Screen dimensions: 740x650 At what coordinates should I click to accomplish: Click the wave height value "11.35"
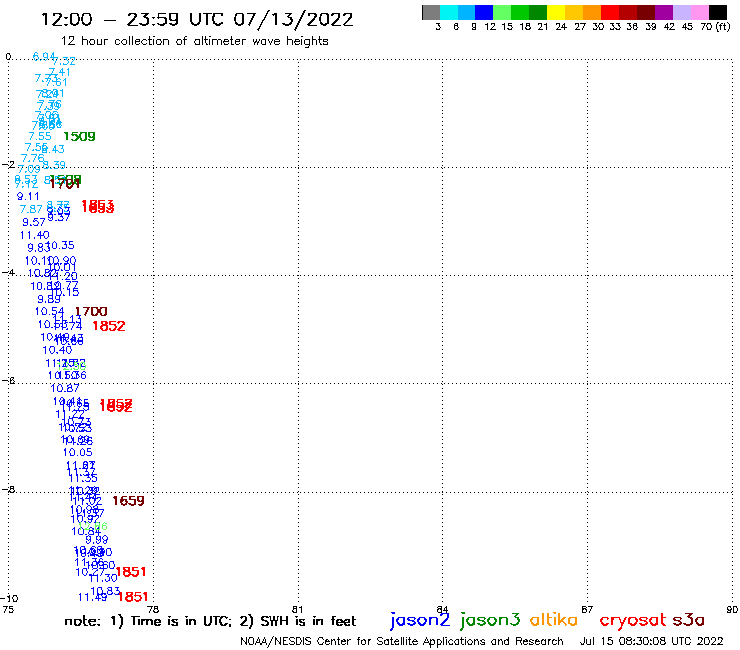coord(83,478)
